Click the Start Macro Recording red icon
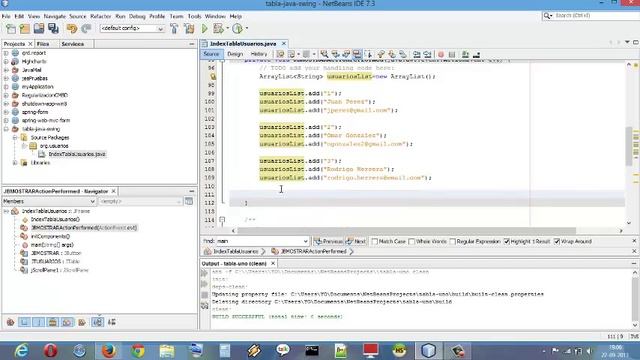Screen dimensions: 640x360 click(x=441, y=54)
